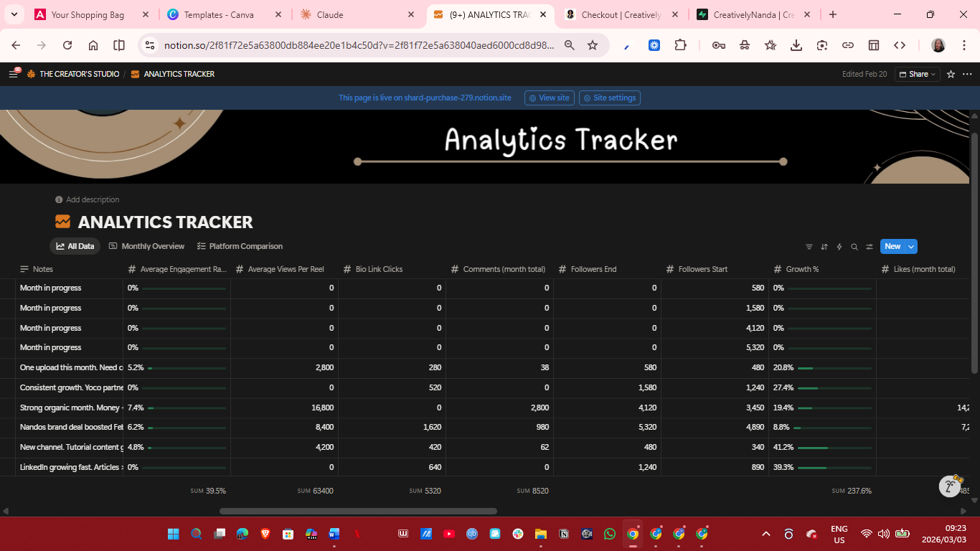Image resolution: width=980 pixels, height=551 pixels.
Task: Expand the arrow next to New button
Action: point(911,247)
